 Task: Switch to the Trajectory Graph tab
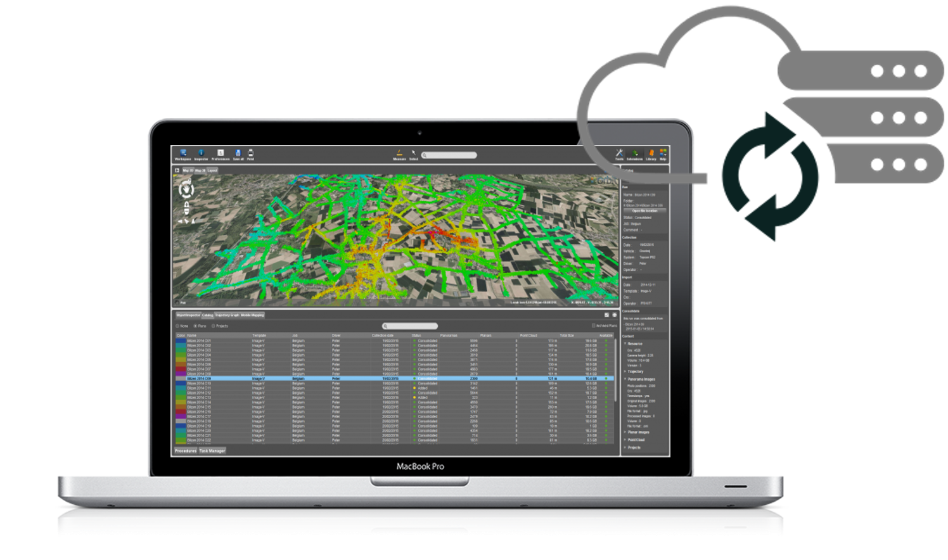tap(227, 315)
